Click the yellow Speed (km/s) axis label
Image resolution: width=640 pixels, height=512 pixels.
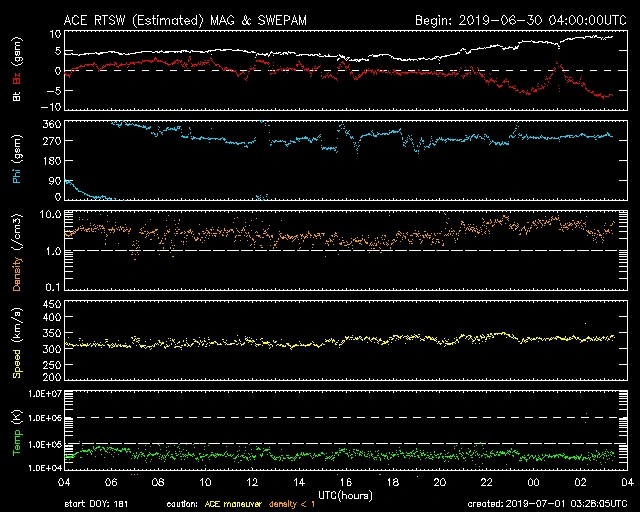pos(17,342)
